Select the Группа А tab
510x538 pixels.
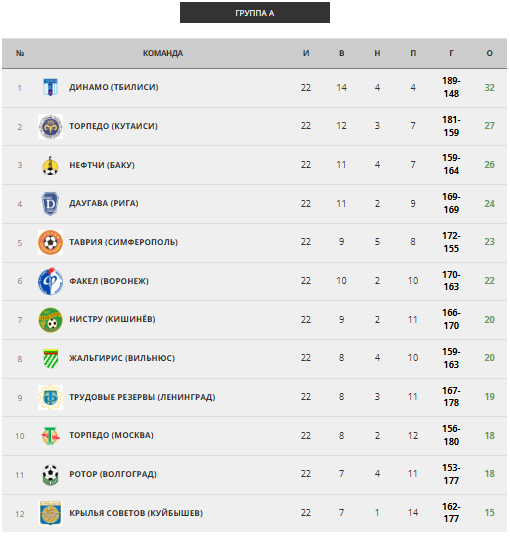click(255, 13)
